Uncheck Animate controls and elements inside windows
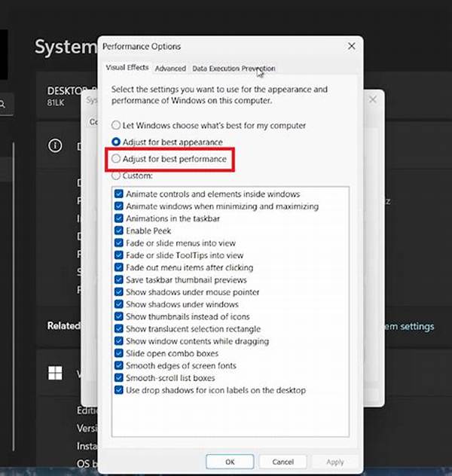The image size is (452, 476). pos(119,194)
